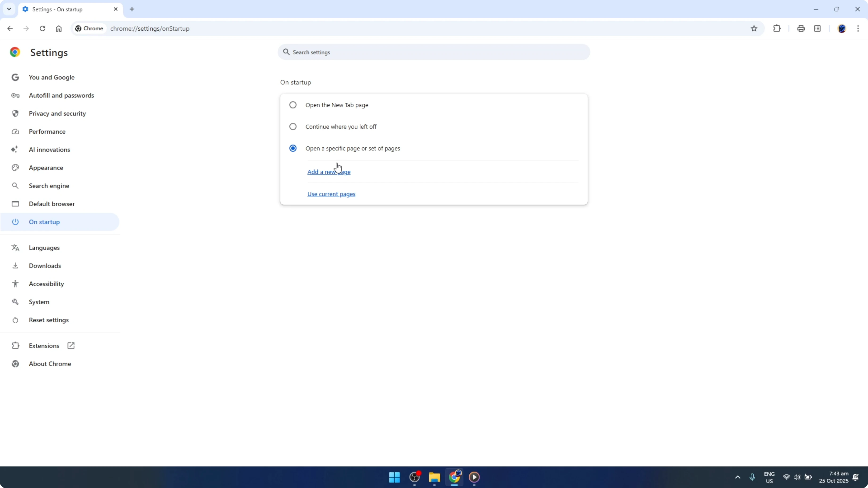The image size is (868, 488).
Task: Click the microphone tray icon
Action: click(x=752, y=477)
